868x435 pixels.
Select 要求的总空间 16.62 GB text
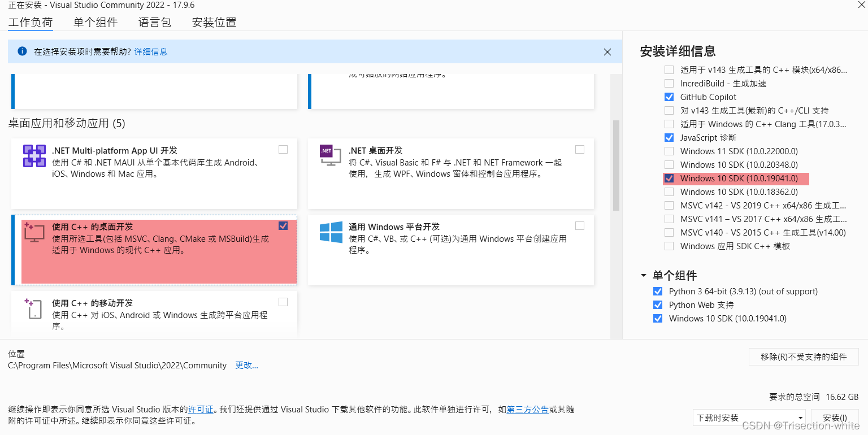pos(814,397)
